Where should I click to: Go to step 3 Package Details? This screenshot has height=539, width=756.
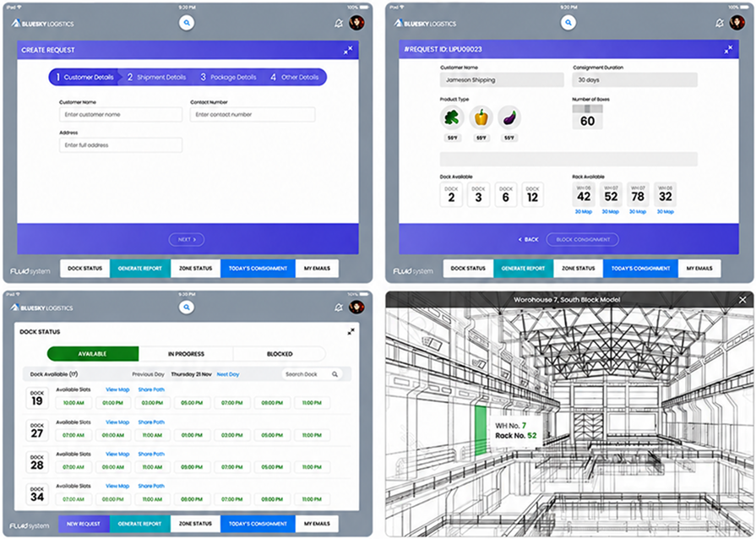click(x=229, y=77)
